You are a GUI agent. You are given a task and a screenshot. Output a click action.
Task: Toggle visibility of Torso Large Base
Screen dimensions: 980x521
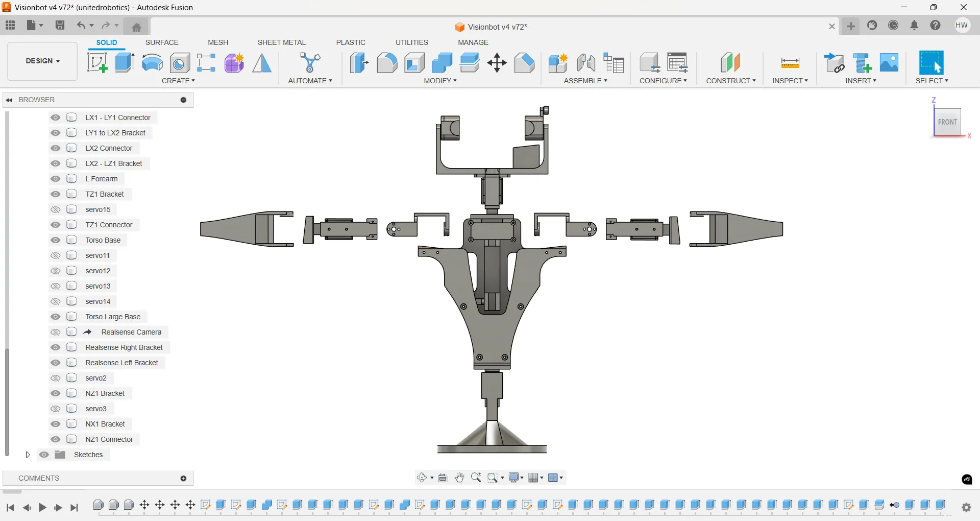(55, 317)
